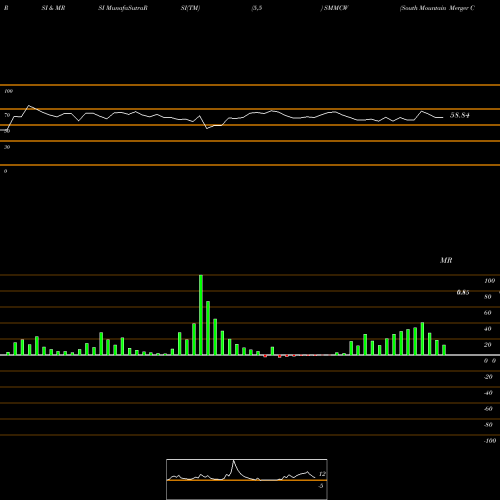Viewport: 500px width, 500px height.
Task: Click the value 12 in mini chart
Action: point(322,474)
